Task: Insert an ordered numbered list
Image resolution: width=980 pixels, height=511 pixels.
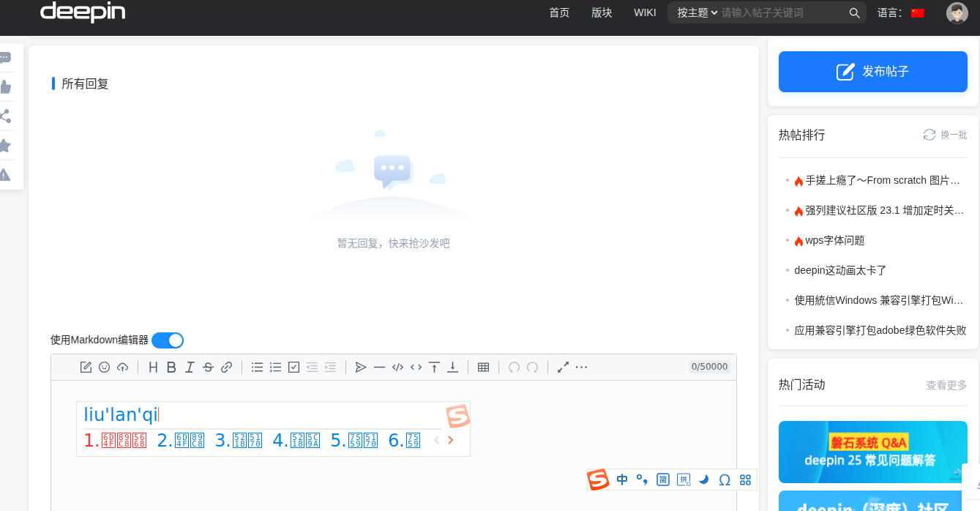Action: click(275, 367)
